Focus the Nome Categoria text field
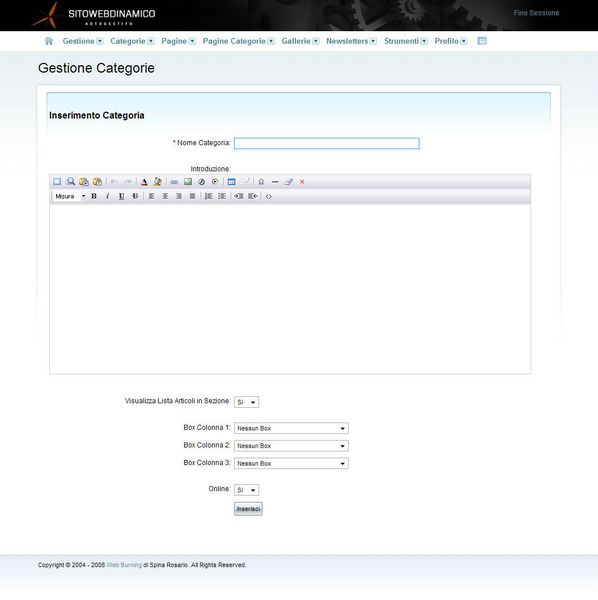The width and height of the screenshot is (598, 600). click(x=327, y=143)
